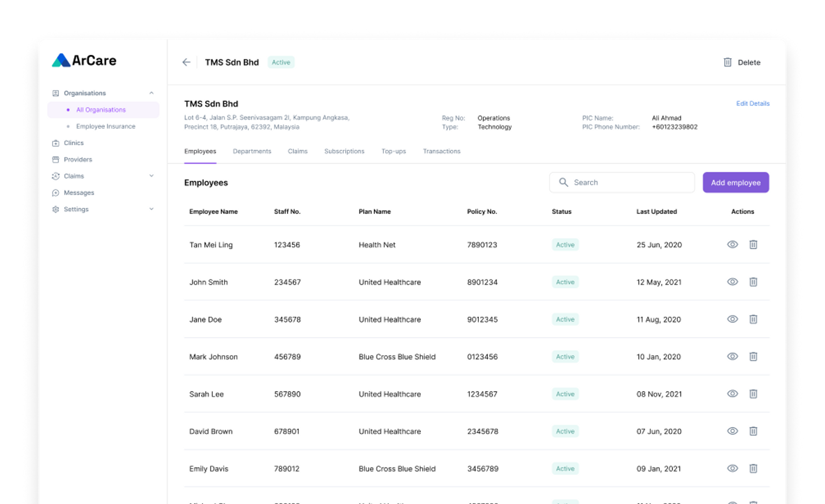The height and width of the screenshot is (504, 825).
Task: Collapse the Organisations sidebar section
Action: click(151, 93)
